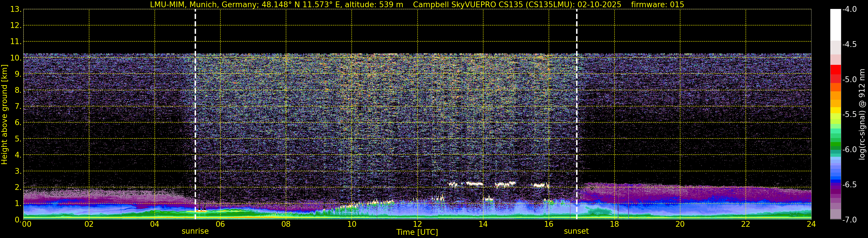This screenshot has width=868, height=238.
Task: Click the "-6.0" colorbar tick label
Action: coord(850,150)
